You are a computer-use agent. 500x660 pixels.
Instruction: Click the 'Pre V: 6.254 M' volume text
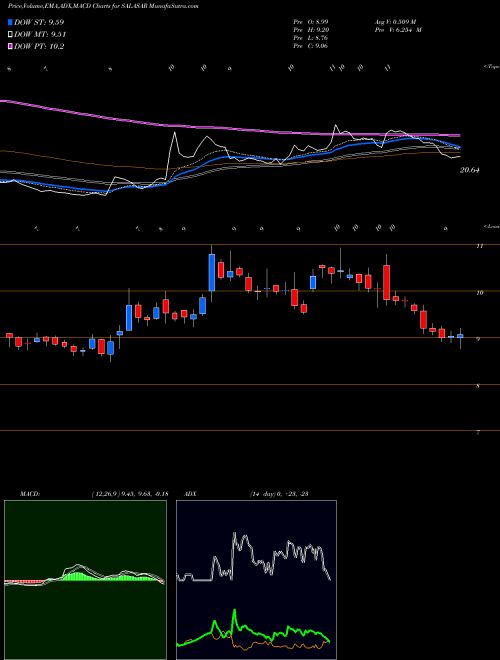[397, 30]
